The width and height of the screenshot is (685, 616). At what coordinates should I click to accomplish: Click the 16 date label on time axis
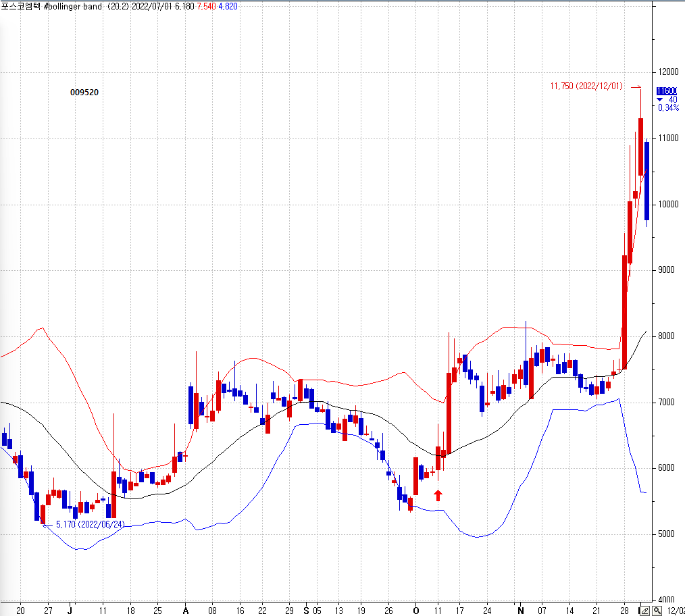point(240,611)
